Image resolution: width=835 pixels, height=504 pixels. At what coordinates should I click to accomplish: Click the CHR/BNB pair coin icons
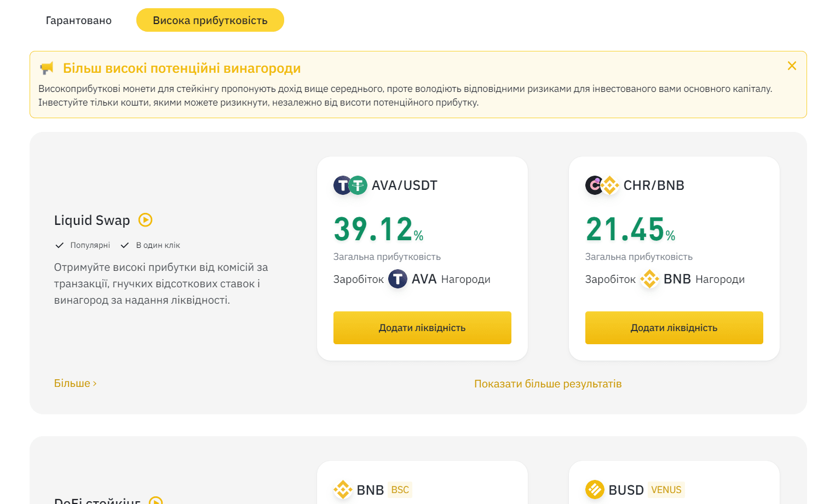coord(602,185)
